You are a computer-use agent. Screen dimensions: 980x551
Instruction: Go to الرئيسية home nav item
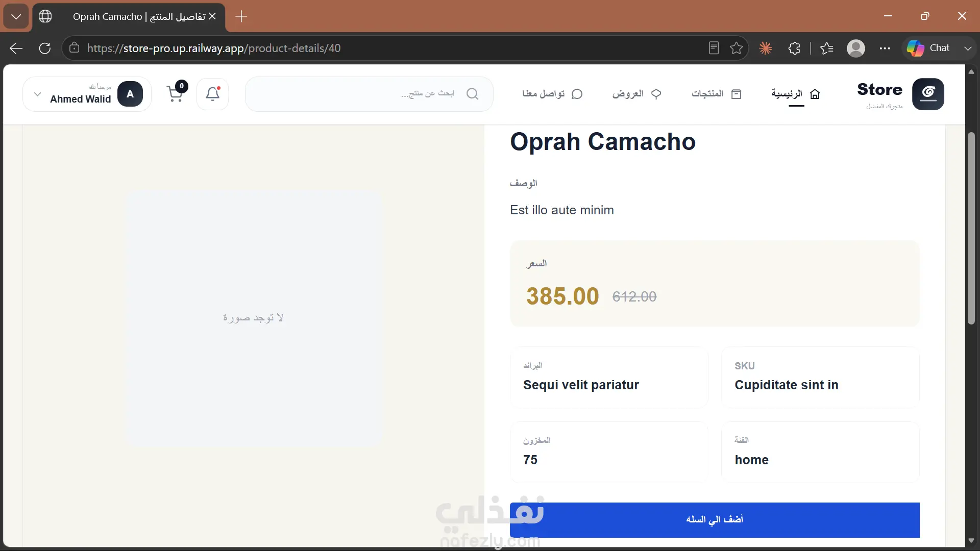[x=796, y=94]
